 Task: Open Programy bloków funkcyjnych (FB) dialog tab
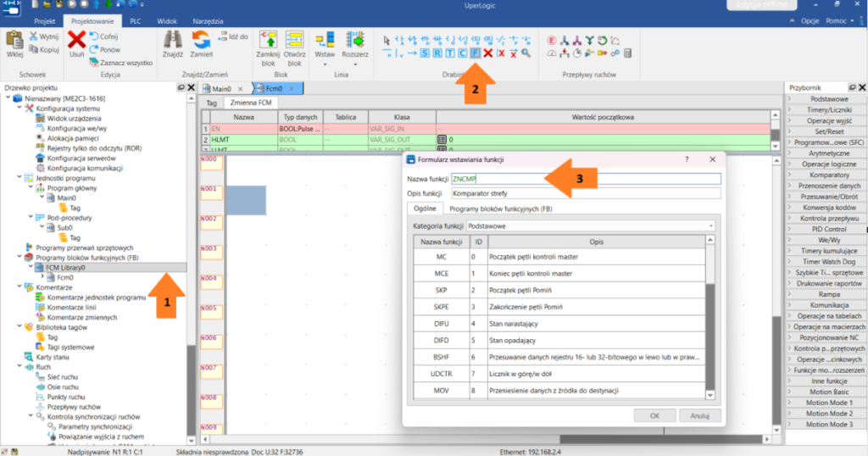[x=500, y=209]
